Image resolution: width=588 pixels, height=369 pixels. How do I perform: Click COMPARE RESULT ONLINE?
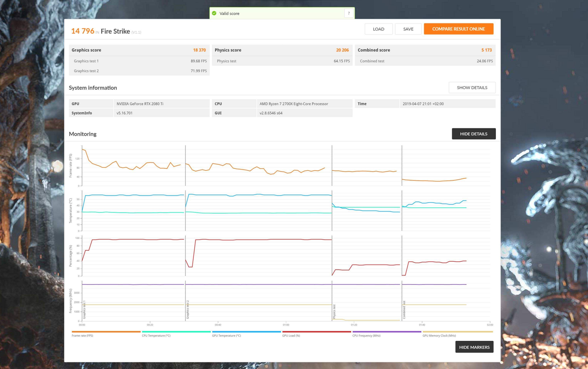pos(458,29)
